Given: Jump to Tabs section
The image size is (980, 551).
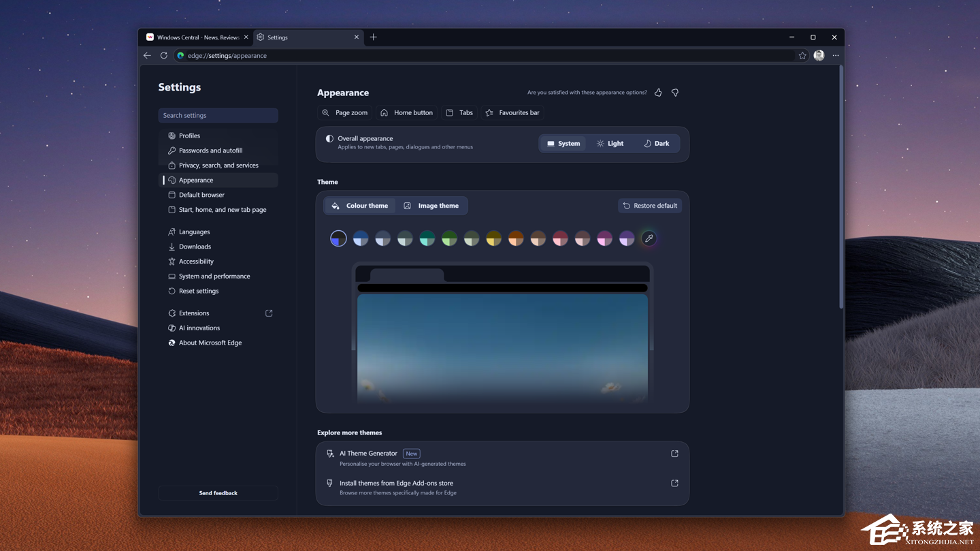Looking at the screenshot, I should 459,113.
